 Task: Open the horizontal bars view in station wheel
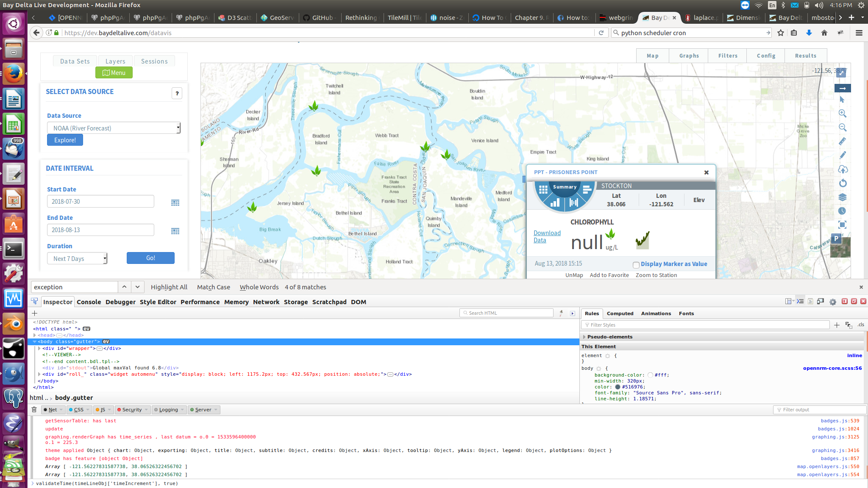click(x=587, y=189)
